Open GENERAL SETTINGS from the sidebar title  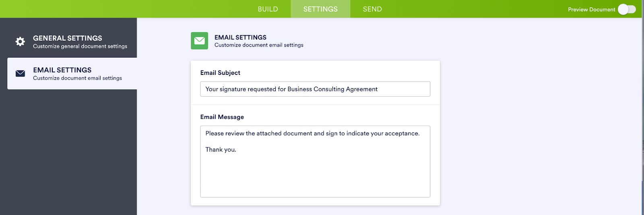coord(68,38)
